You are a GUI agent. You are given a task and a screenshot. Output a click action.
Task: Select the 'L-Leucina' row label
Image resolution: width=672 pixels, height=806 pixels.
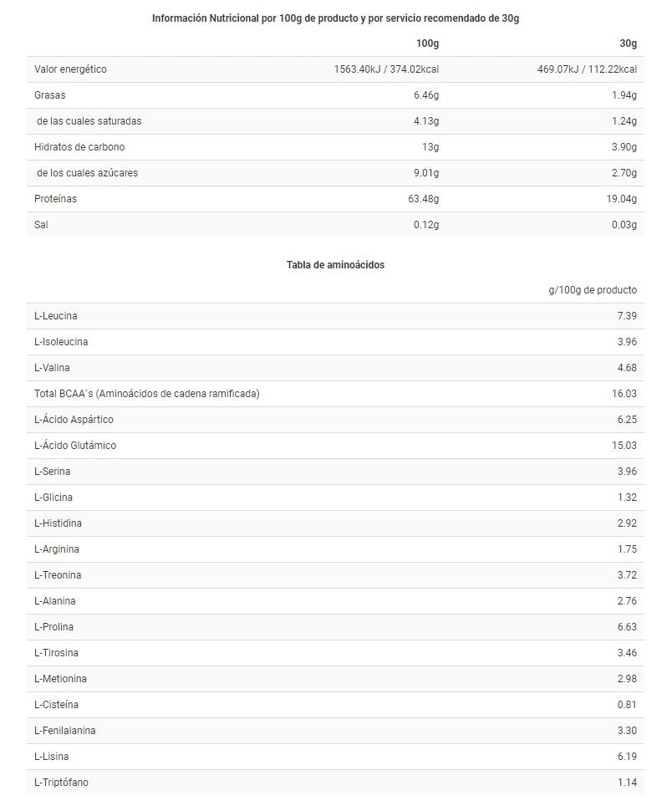click(56, 316)
